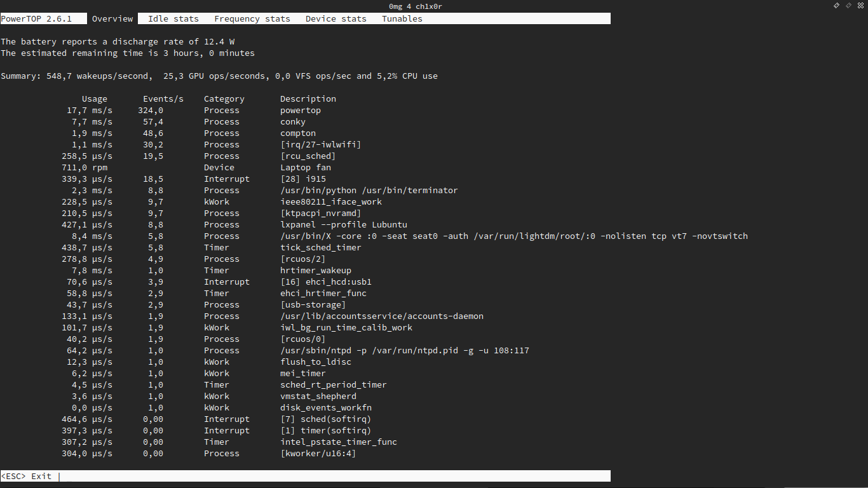Select the tick_sched_timer timer description
868x488 pixels.
click(321, 247)
